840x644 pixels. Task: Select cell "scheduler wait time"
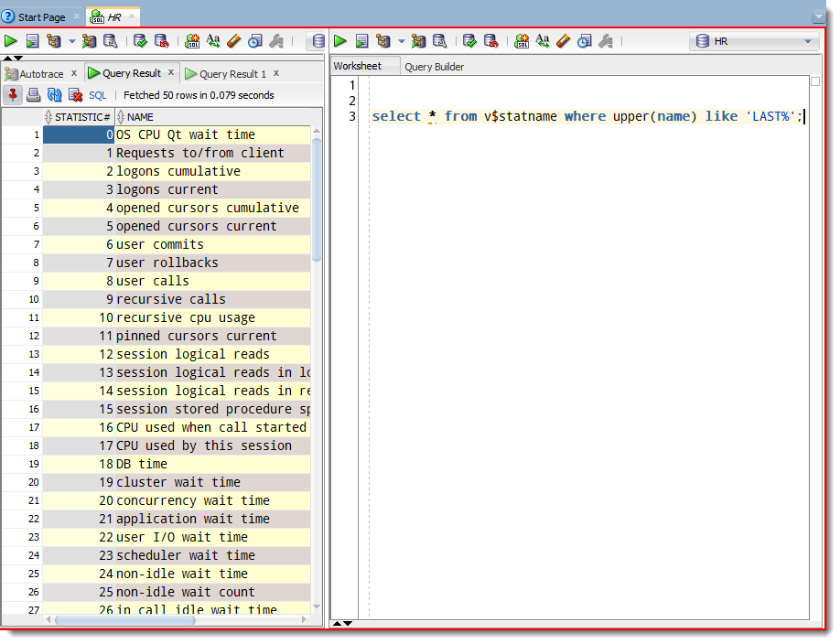click(x=212, y=555)
